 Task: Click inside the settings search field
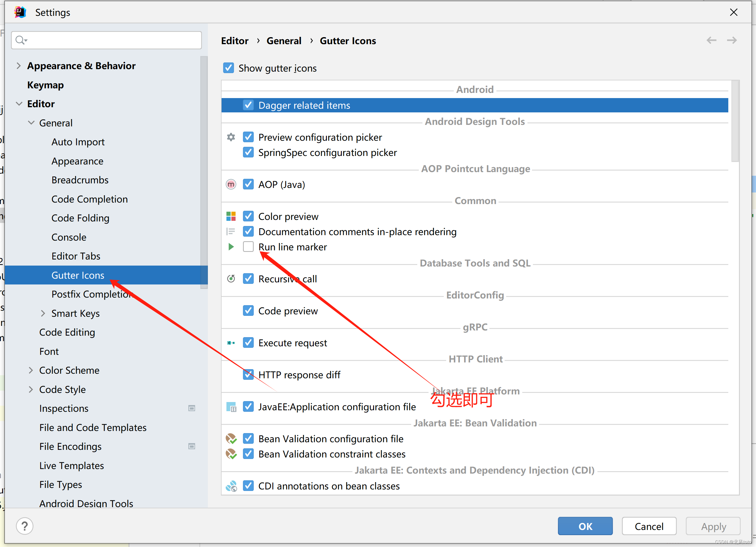[107, 41]
